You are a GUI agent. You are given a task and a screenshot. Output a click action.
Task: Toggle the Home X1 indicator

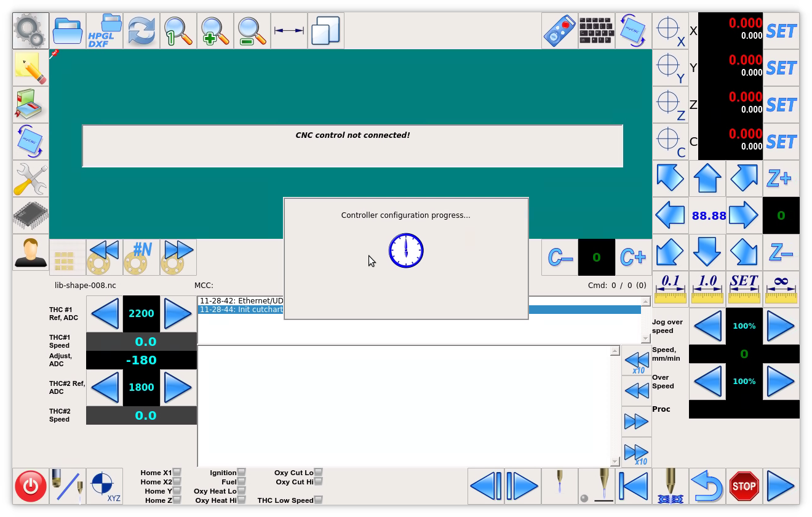coord(177,473)
